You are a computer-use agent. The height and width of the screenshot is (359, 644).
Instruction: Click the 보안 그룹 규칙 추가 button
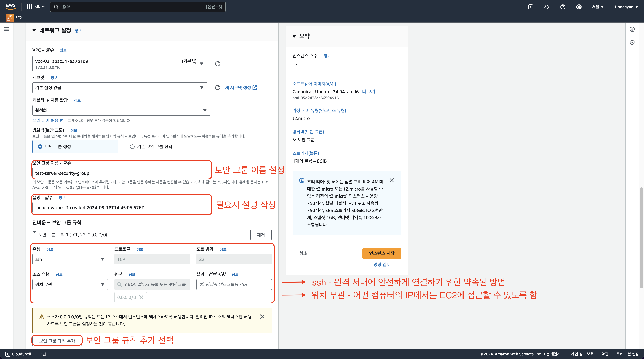tap(57, 341)
